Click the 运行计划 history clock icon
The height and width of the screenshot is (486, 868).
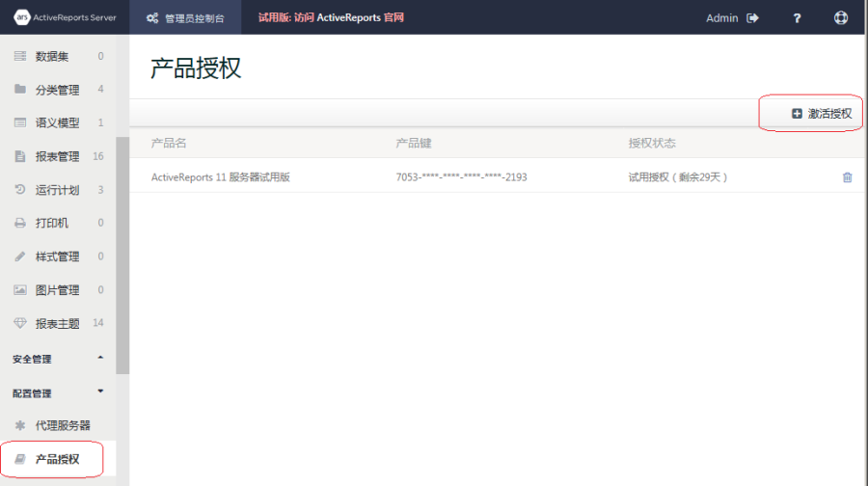click(20, 189)
